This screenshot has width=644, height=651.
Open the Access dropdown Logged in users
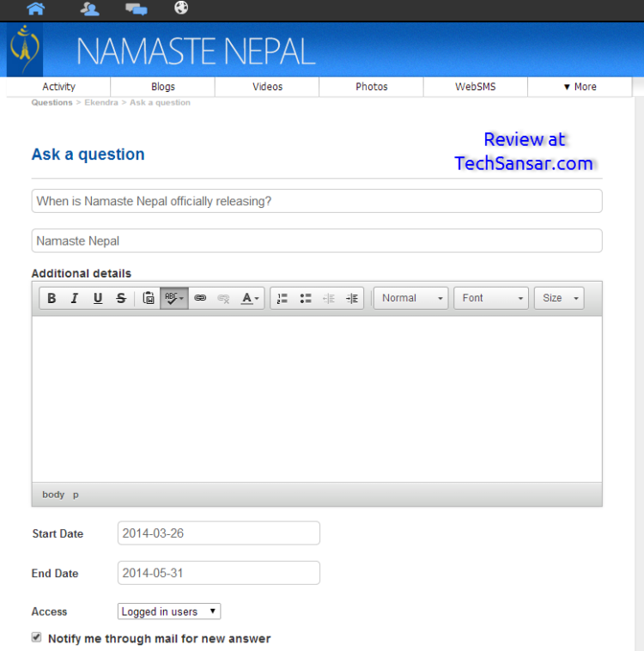[169, 611]
